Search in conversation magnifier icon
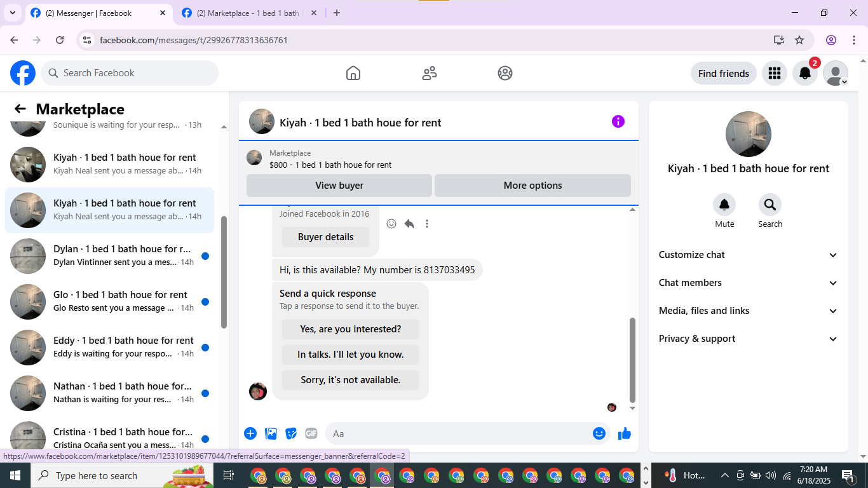This screenshot has height=488, width=868. (x=770, y=205)
